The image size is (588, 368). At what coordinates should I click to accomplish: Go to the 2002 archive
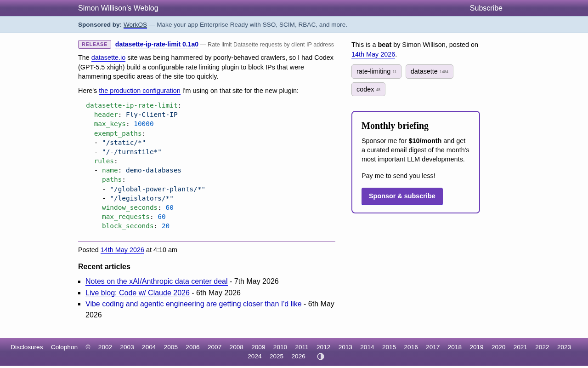coord(105,347)
